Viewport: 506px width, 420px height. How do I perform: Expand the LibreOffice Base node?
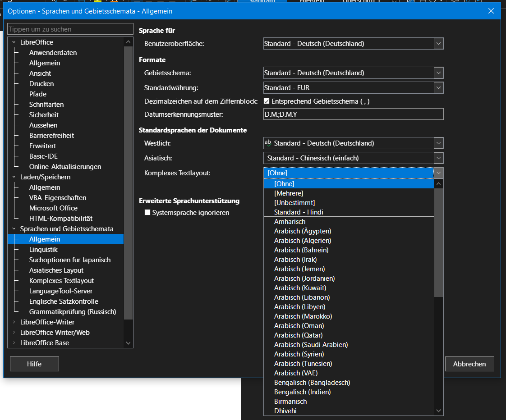[14, 342]
